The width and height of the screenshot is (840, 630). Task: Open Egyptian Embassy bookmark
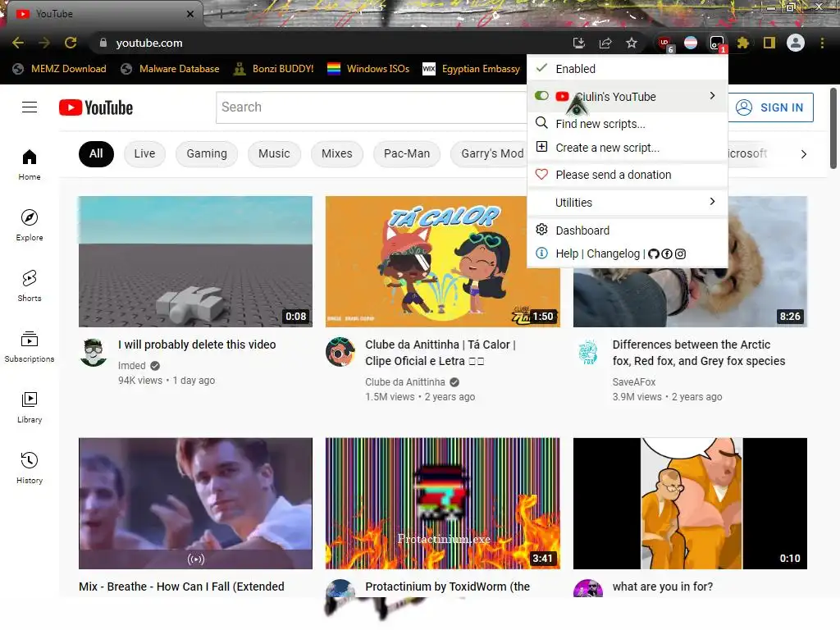pyautogui.click(x=472, y=69)
